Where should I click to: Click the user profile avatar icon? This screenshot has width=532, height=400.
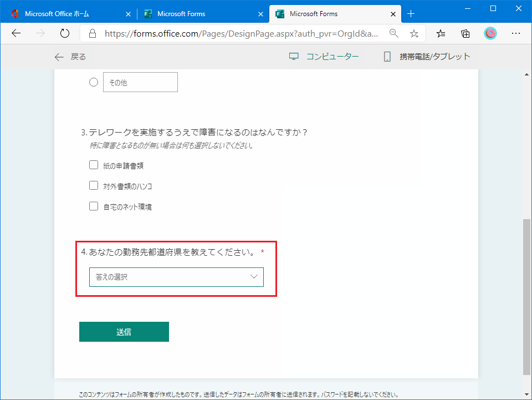coord(490,33)
